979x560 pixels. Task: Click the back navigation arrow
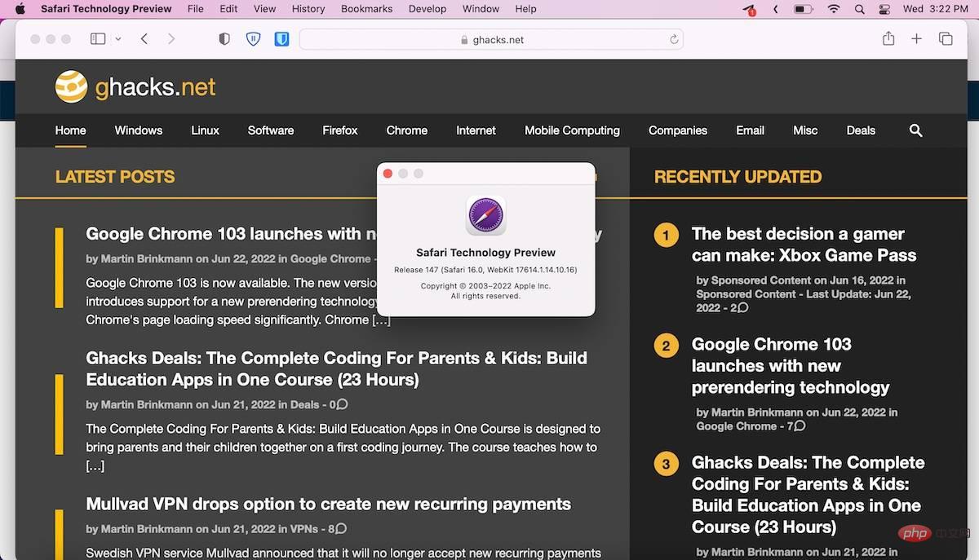pyautogui.click(x=144, y=38)
